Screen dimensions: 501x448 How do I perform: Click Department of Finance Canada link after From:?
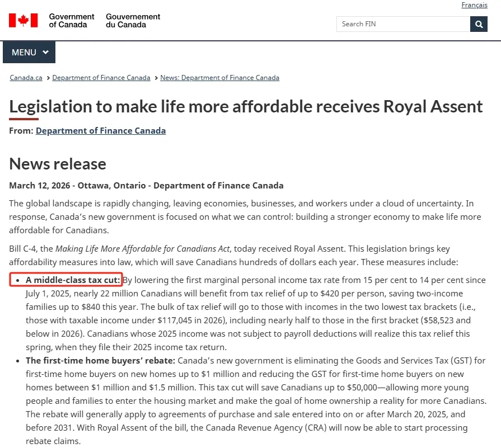101,131
